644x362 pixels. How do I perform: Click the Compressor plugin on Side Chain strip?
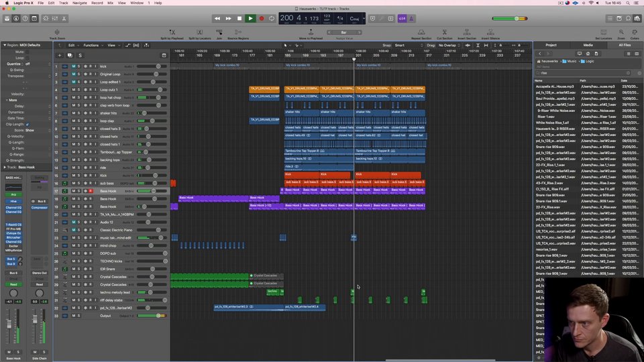[40, 208]
